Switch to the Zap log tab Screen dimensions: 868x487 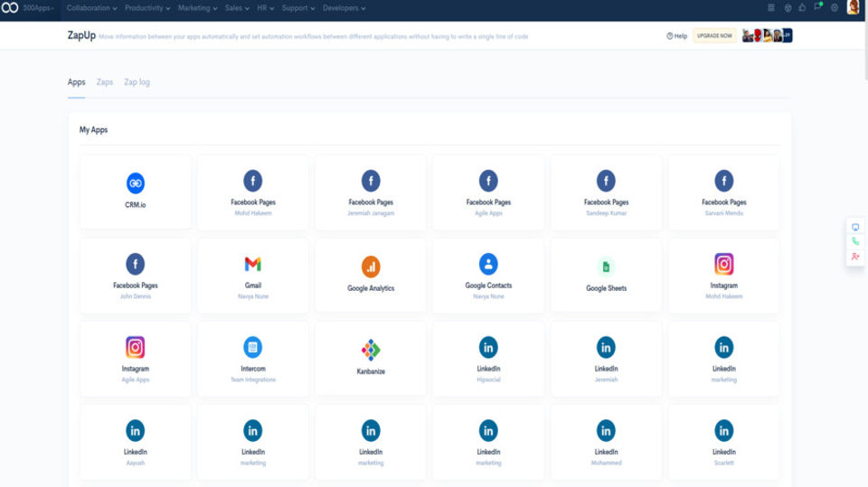click(x=137, y=82)
